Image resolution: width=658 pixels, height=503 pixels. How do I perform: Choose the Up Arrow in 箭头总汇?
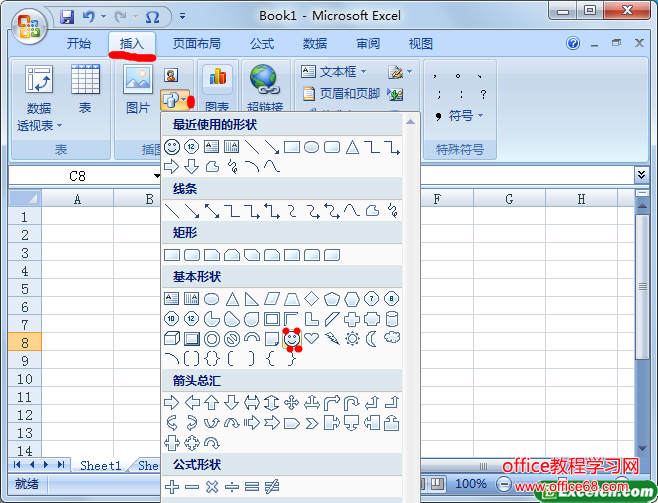point(212,403)
